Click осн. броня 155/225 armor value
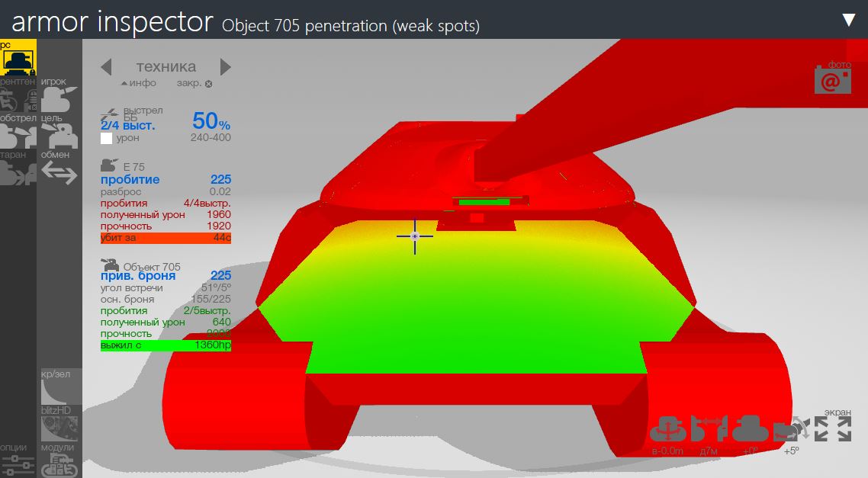Screen dimensions: 868x478 pos(166,299)
